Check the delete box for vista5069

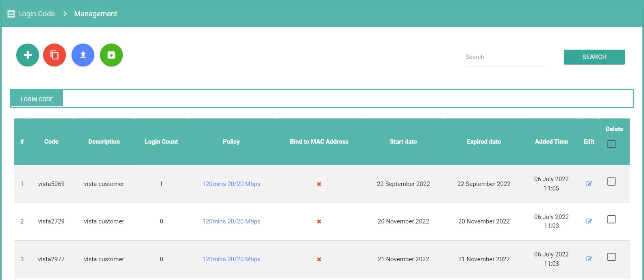[x=611, y=182]
